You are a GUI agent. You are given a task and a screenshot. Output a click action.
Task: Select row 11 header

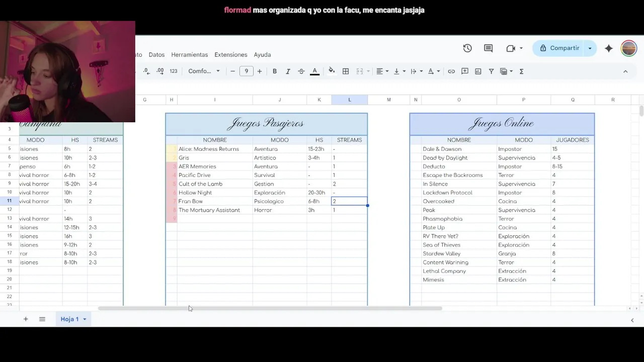9,201
